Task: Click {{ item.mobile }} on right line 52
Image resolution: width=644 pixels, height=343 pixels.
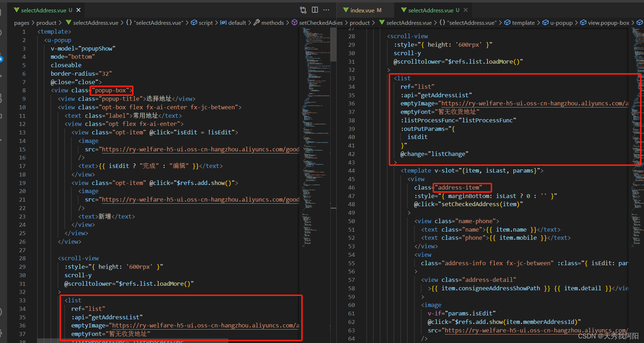Action: 518,238
